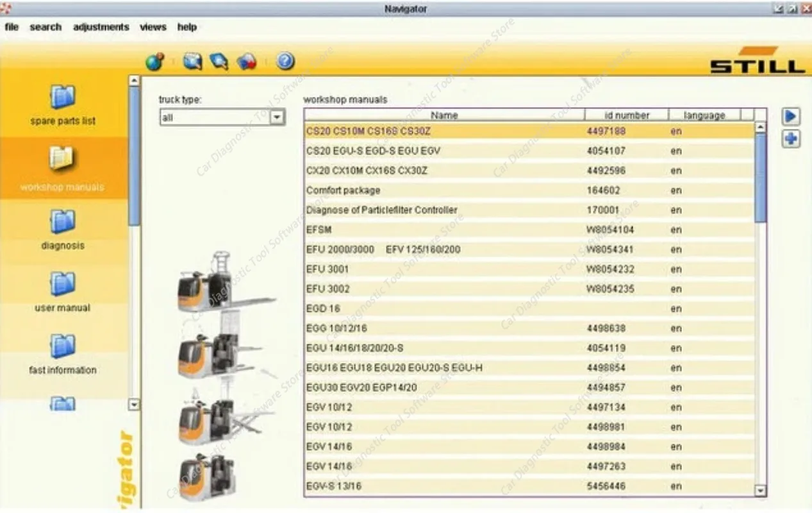This screenshot has width=812, height=513.
Task: Click the globe icon in the toolbar
Action: tap(154, 62)
